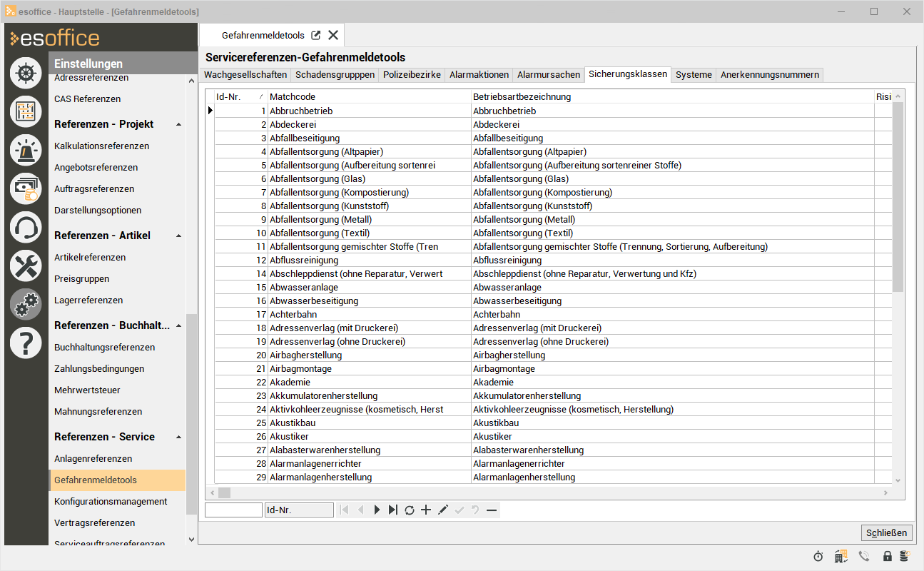Delete the record with the minus icon

(492, 510)
